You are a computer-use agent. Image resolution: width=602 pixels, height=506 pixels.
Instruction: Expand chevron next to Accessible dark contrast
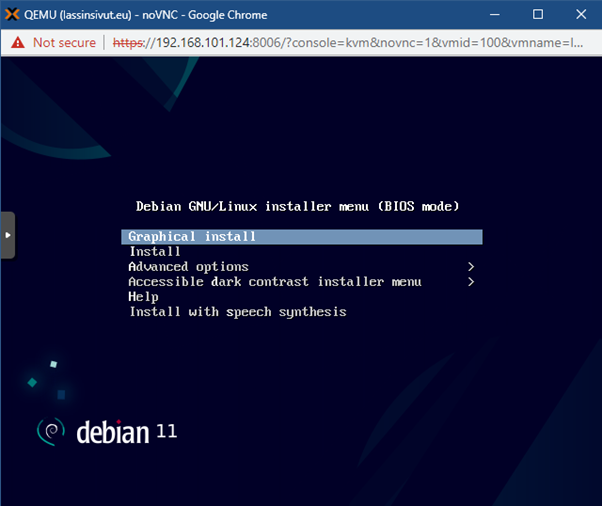click(471, 282)
